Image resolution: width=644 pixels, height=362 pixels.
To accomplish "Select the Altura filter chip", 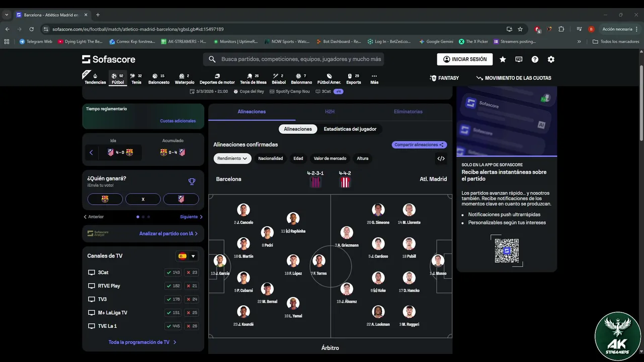I will (x=363, y=158).
